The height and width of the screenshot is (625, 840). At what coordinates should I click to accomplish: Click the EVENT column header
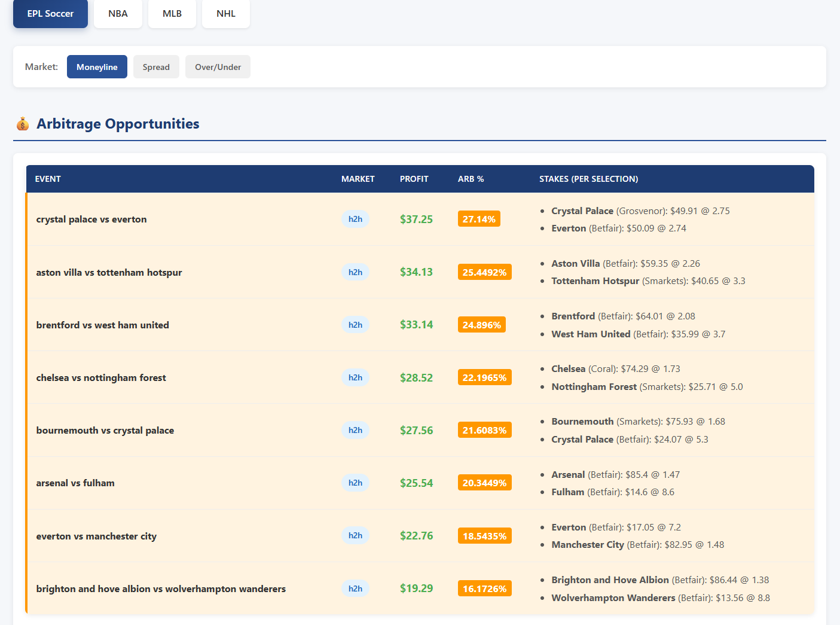point(48,179)
